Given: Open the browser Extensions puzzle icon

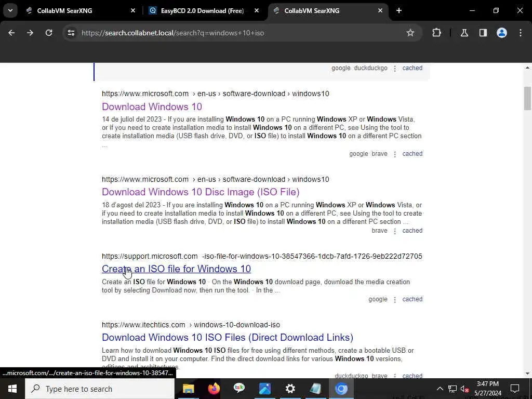Looking at the screenshot, I should pyautogui.click(x=436, y=33).
